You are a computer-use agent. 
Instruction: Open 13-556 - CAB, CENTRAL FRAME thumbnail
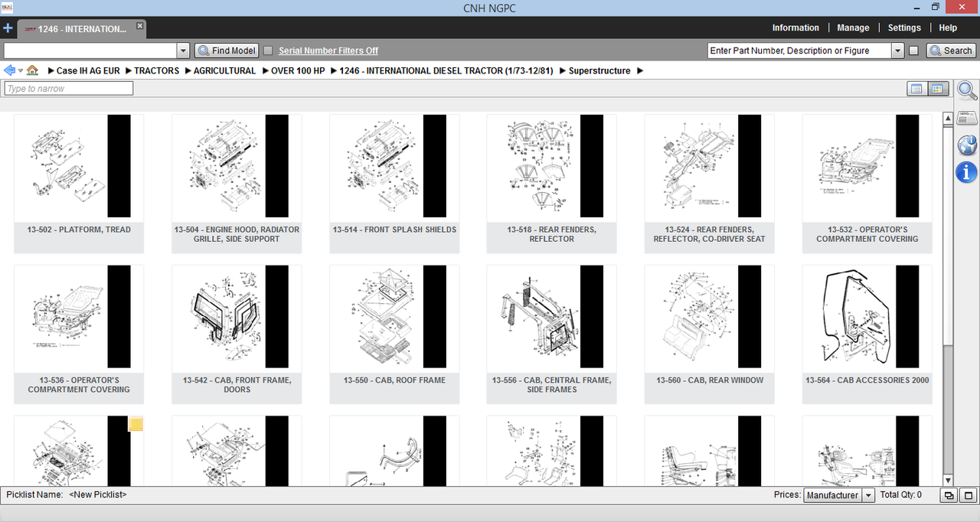(x=552, y=334)
